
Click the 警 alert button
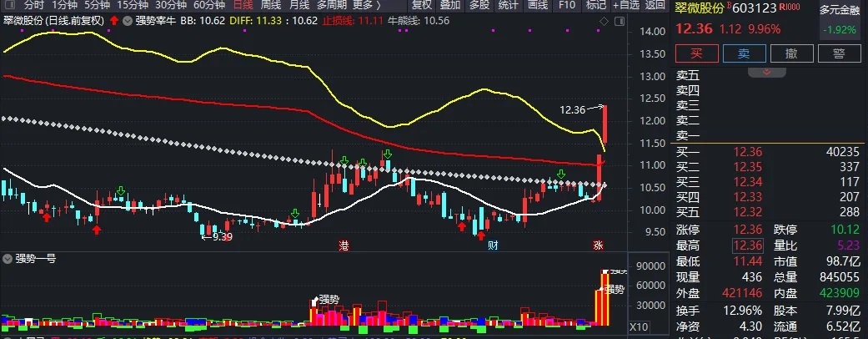839,53
